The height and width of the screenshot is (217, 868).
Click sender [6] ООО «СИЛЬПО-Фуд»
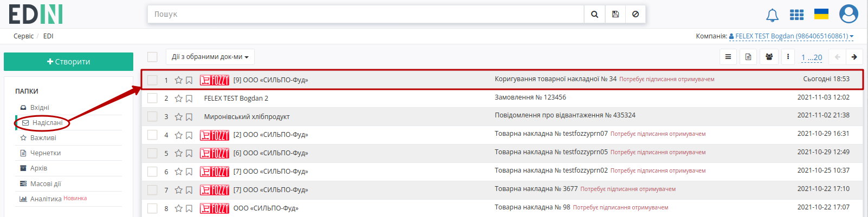(x=271, y=153)
